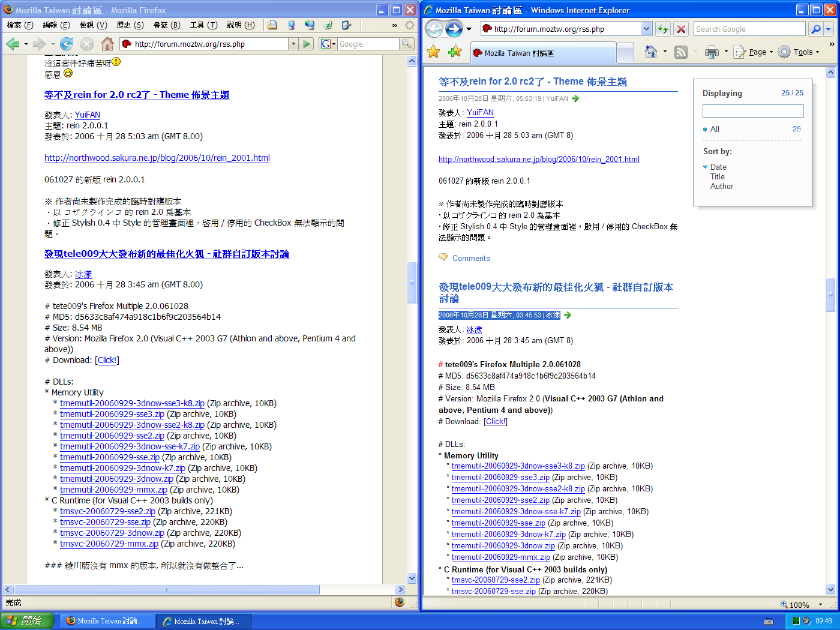840x630 pixels.
Task: Open the 工具 (T) menu in Firefox
Action: click(203, 25)
